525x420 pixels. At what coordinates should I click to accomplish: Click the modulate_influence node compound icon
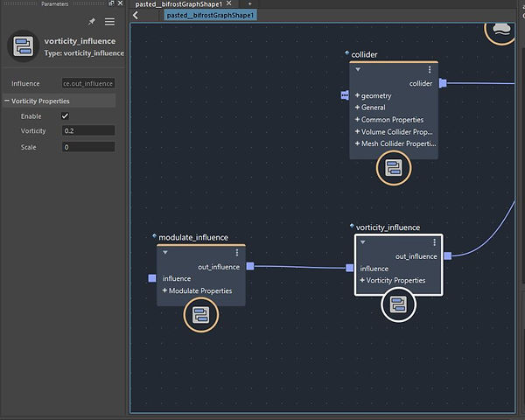tap(201, 315)
